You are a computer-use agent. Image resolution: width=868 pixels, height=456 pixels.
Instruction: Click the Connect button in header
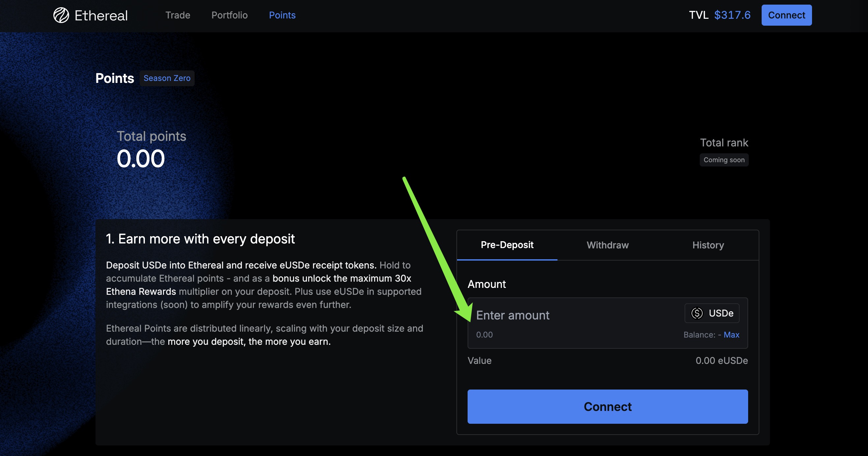tap(786, 15)
